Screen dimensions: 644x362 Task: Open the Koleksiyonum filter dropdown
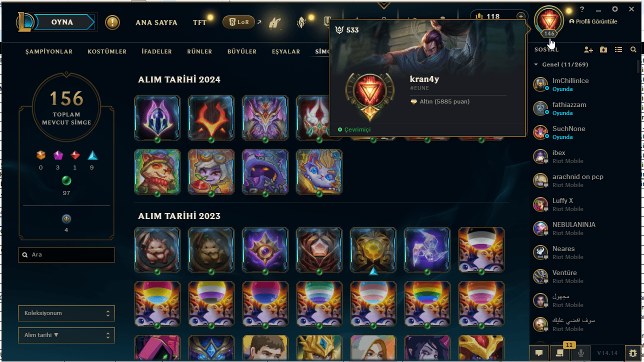[66, 313]
